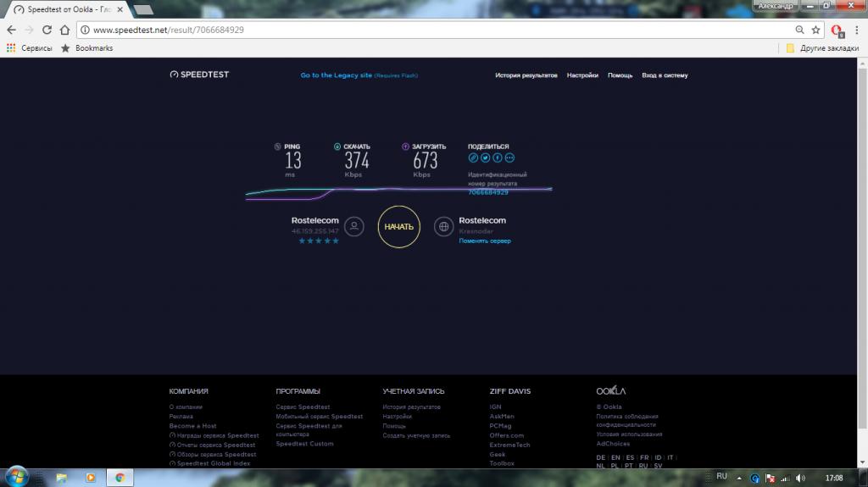This screenshot has width=868, height=487.
Task: Open Помощь in top menu
Action: [620, 75]
